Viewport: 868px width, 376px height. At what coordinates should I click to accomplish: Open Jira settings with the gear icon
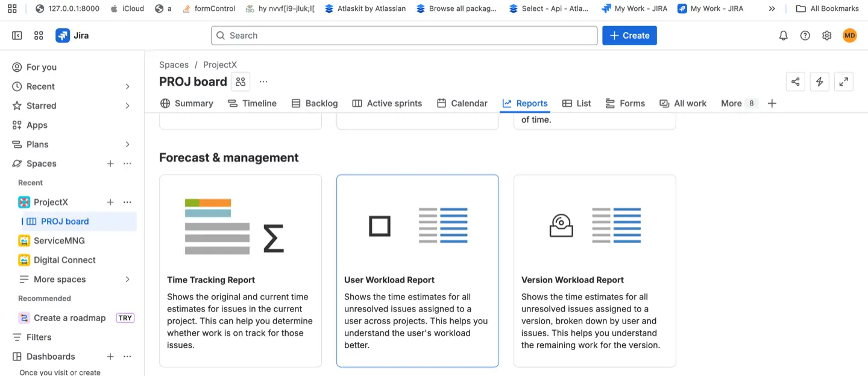click(x=826, y=36)
